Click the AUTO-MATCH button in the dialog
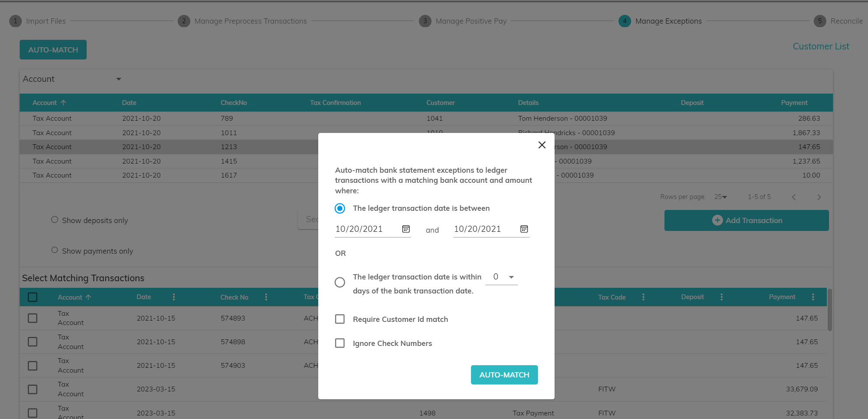The height and width of the screenshot is (419, 868). (504, 375)
